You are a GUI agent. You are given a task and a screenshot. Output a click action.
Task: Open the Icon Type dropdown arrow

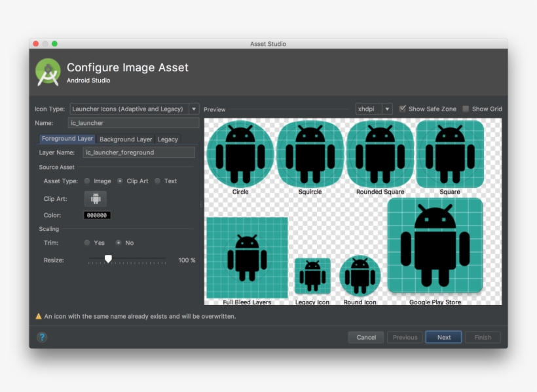[194, 109]
